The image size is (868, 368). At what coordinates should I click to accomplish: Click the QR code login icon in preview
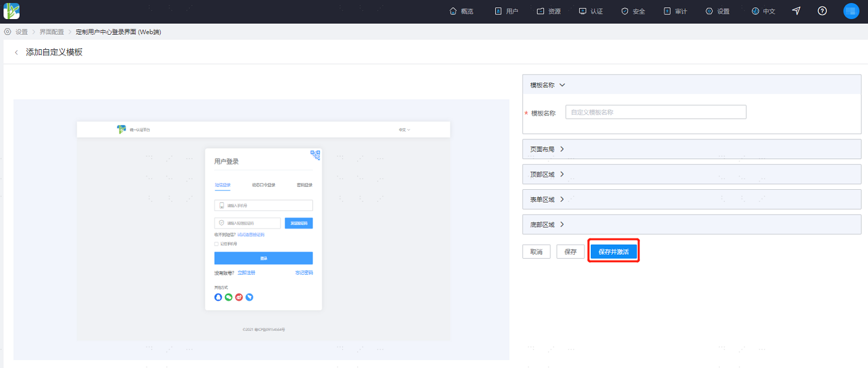315,154
